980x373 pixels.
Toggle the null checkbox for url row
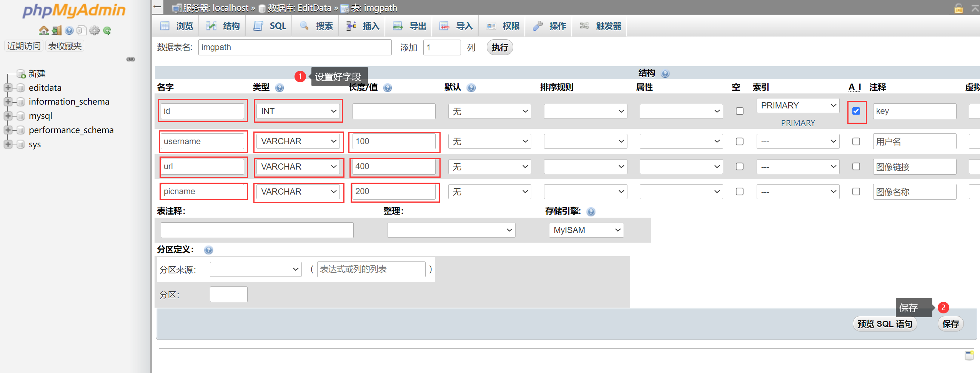pos(739,167)
